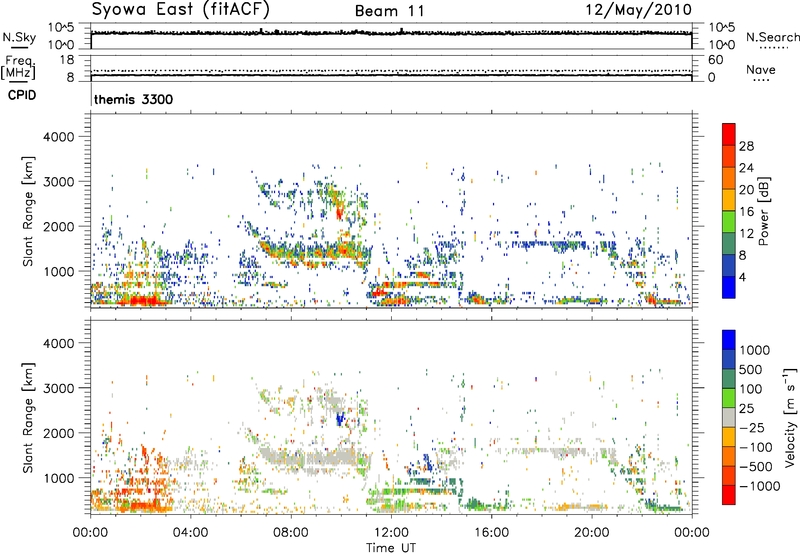This screenshot has width=800, height=554.
Task: Select the "-1000" tick on Velocity color bar
Action: [759, 486]
